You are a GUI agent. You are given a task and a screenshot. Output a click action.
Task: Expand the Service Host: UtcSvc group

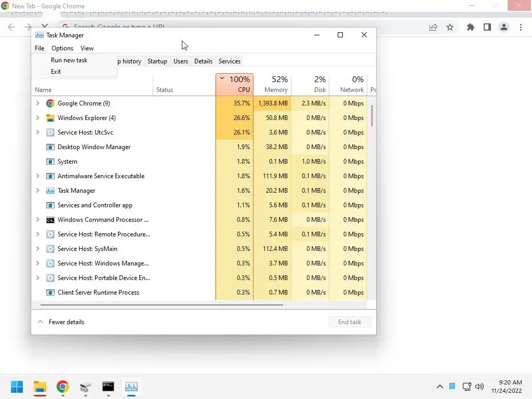coord(37,132)
